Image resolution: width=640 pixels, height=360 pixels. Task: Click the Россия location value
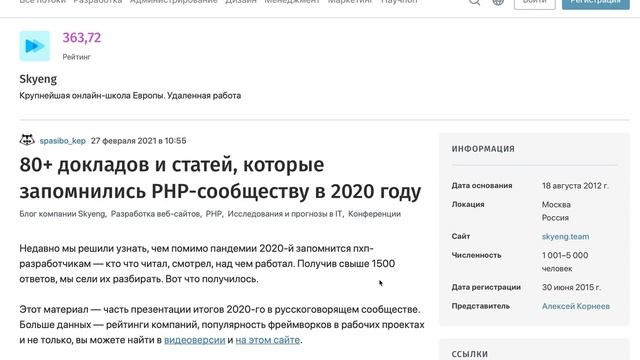(x=555, y=218)
